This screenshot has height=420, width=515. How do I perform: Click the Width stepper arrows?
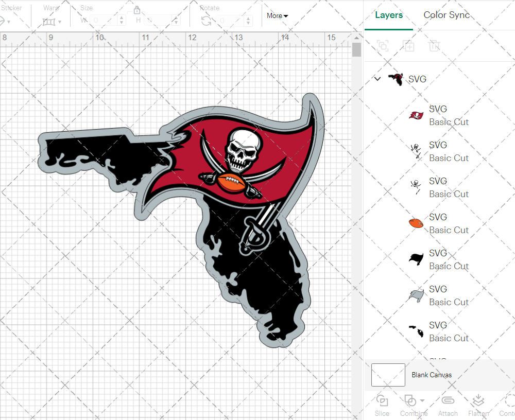122,21
